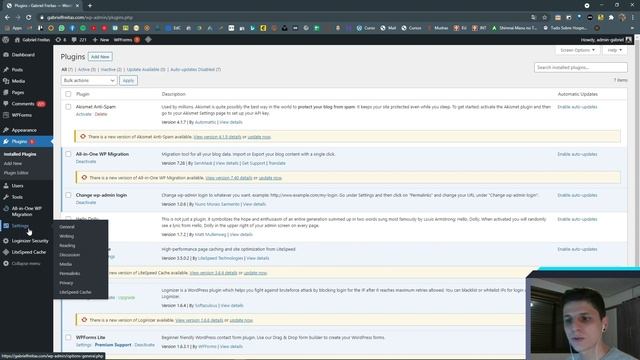Click Apply for bulk actions
Viewport: 640px width, 360px height.
128,80
